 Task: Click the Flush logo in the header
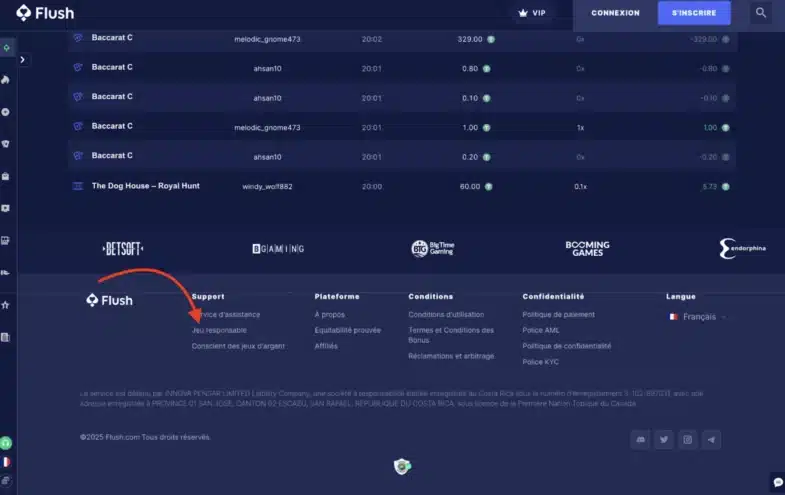coord(45,13)
